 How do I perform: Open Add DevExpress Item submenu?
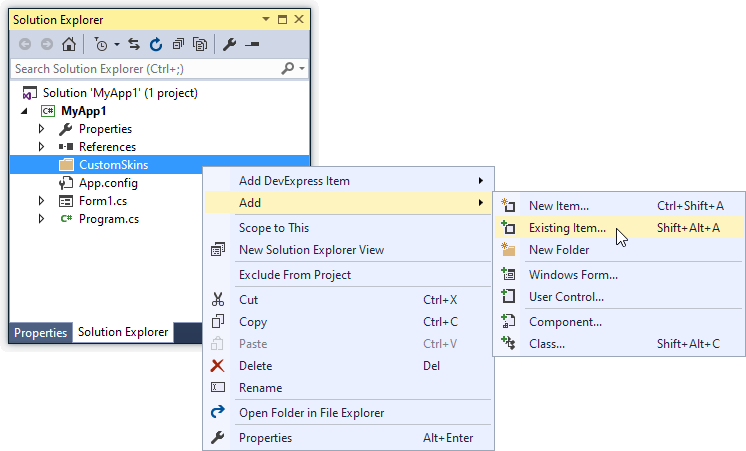(x=349, y=181)
